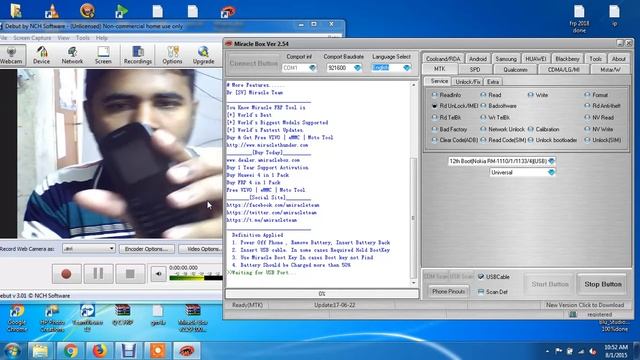Open the Record Web Camera as format dropdown

click(x=89, y=249)
